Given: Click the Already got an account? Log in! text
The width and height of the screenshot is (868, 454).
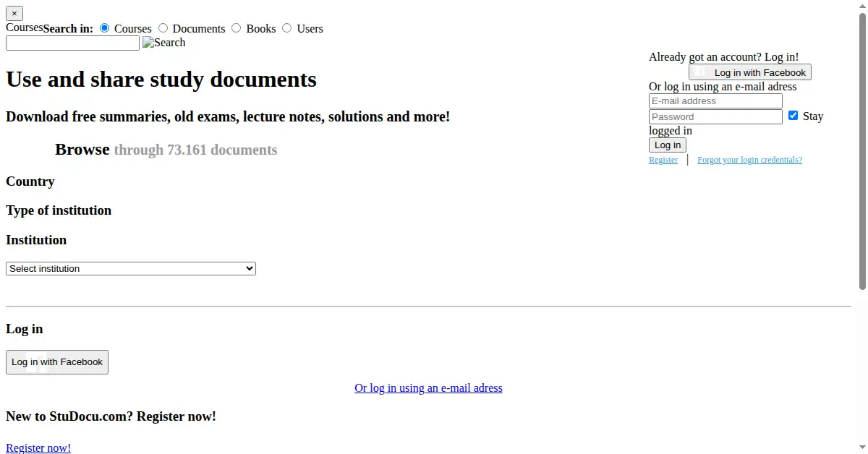Looking at the screenshot, I should point(723,57).
